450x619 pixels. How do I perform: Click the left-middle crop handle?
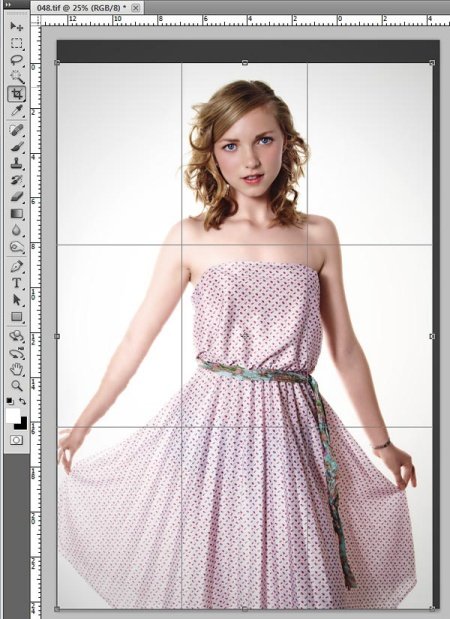57,336
